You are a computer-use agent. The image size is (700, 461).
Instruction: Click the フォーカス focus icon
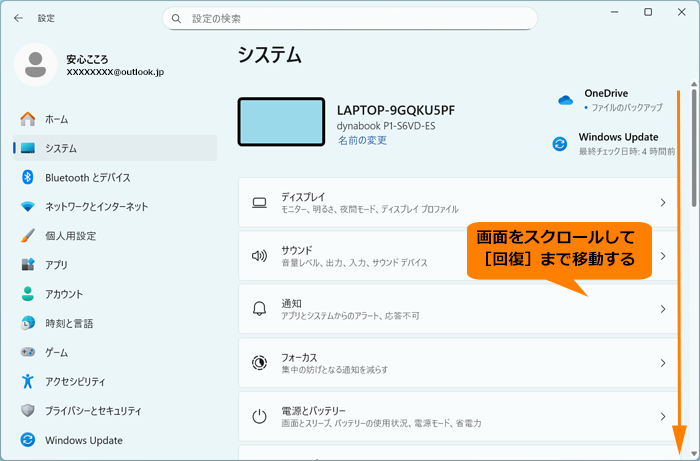point(259,363)
